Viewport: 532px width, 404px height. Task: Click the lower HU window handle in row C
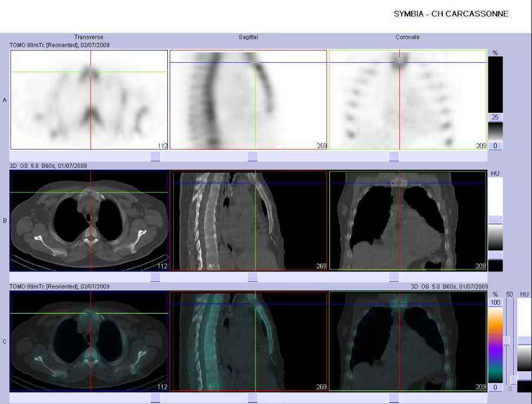pyautogui.click(x=524, y=376)
